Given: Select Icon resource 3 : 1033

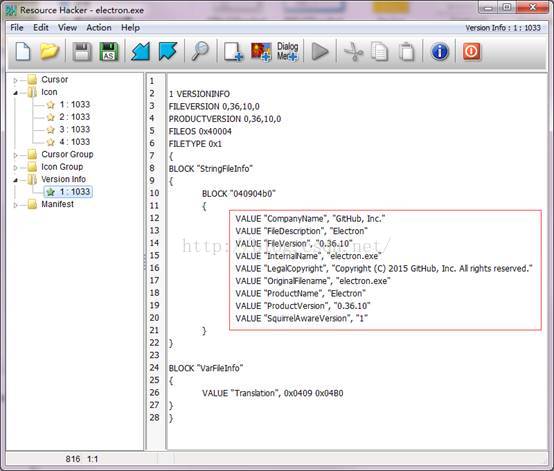Looking at the screenshot, I should pos(75,129).
